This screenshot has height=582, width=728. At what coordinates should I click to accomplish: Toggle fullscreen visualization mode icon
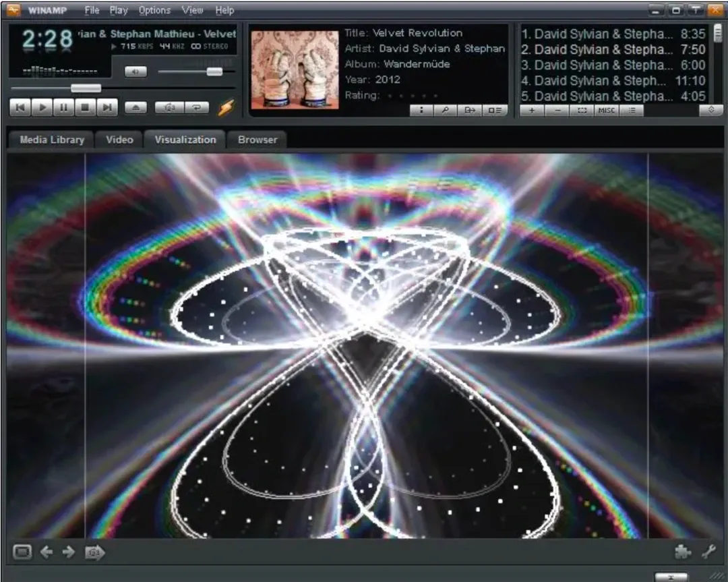click(x=22, y=552)
